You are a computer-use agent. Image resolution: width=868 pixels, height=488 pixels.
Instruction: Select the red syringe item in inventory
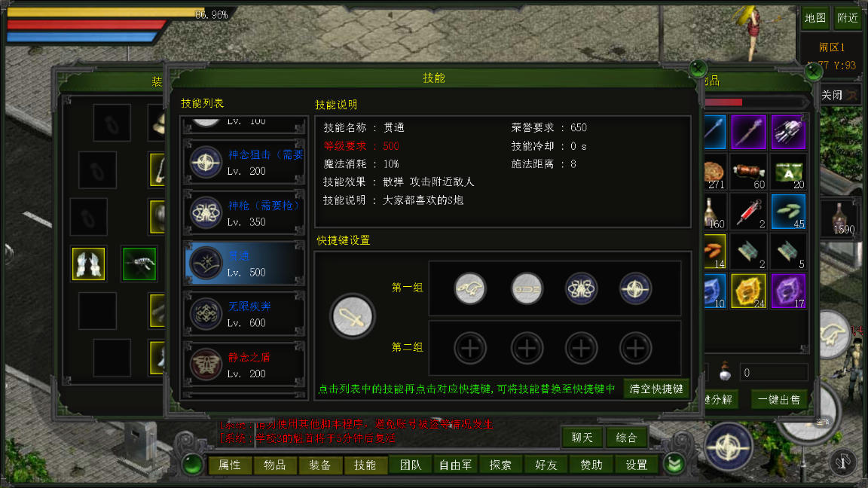[748, 212]
